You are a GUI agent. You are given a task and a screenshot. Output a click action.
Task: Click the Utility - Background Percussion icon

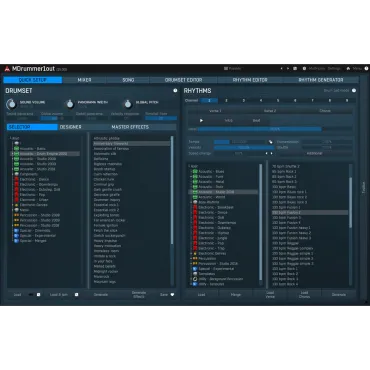(195, 279)
